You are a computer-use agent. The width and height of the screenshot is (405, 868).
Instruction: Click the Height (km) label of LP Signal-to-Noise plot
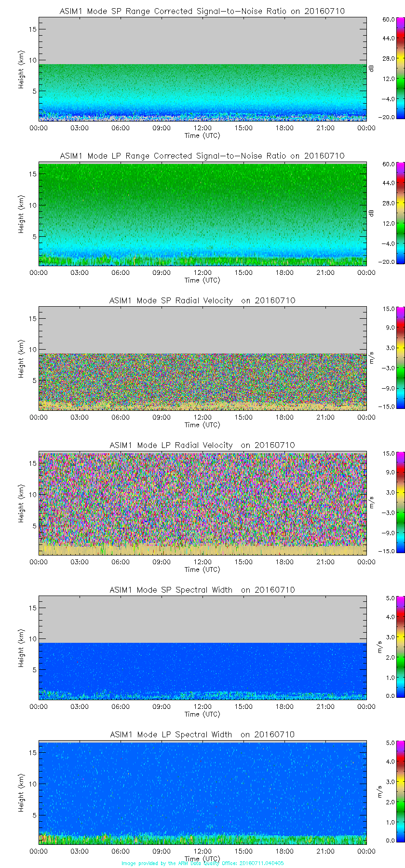click(x=21, y=214)
